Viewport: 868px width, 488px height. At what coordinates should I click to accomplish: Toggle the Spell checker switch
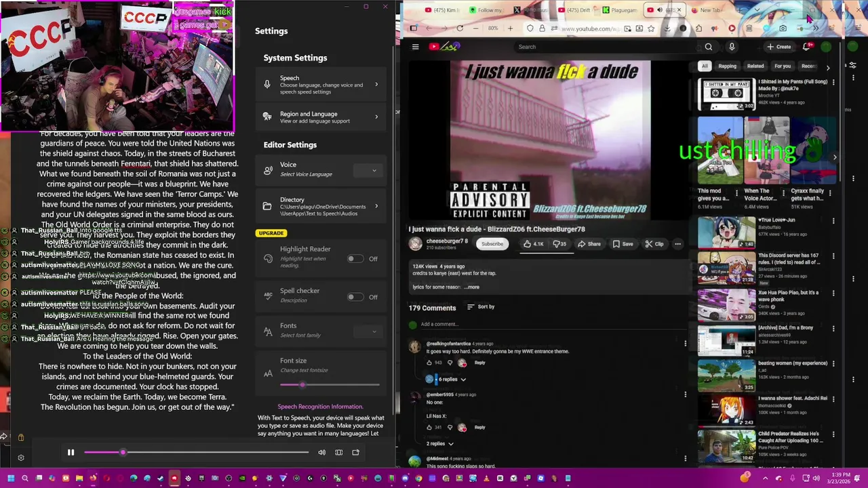355,297
